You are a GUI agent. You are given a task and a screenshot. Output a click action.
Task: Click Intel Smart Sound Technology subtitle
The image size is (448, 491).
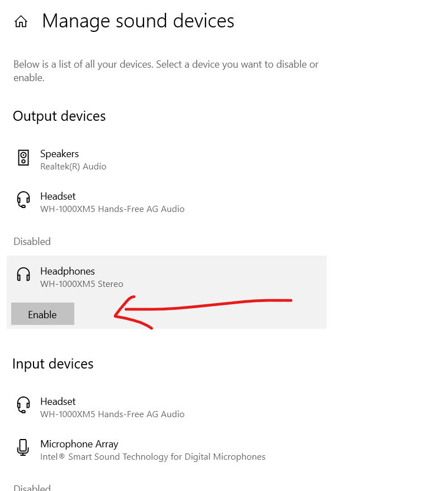(152, 456)
